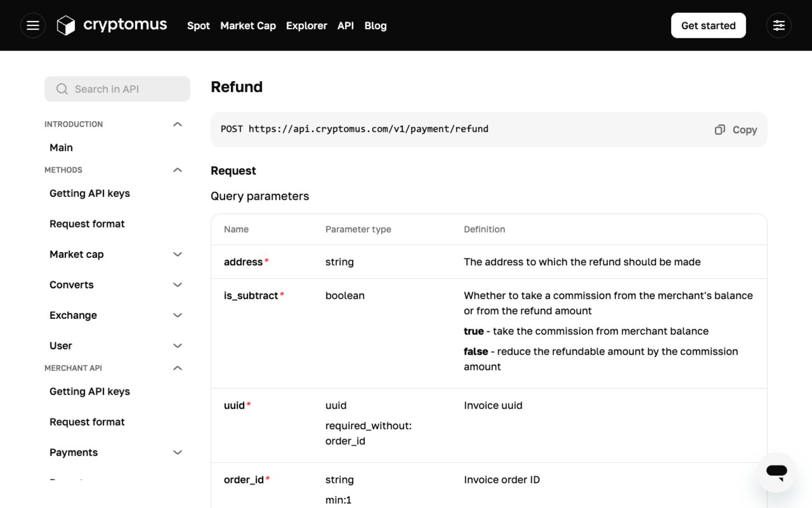Click the required_without: order_id text
812x508 pixels.
tap(368, 433)
